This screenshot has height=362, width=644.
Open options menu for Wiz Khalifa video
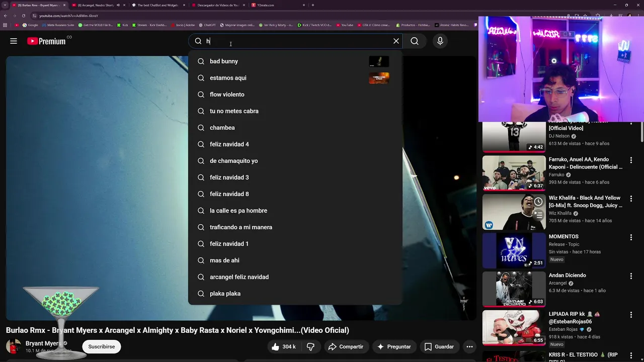pos(631,199)
